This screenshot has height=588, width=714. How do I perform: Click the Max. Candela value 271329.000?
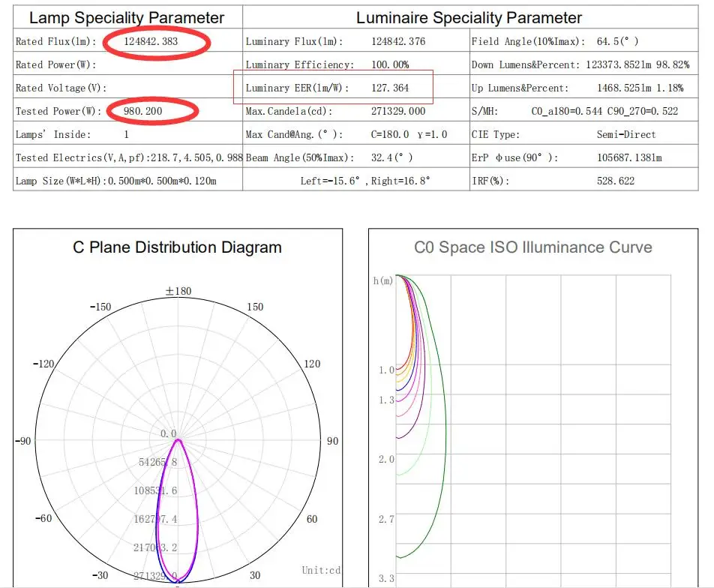point(398,111)
